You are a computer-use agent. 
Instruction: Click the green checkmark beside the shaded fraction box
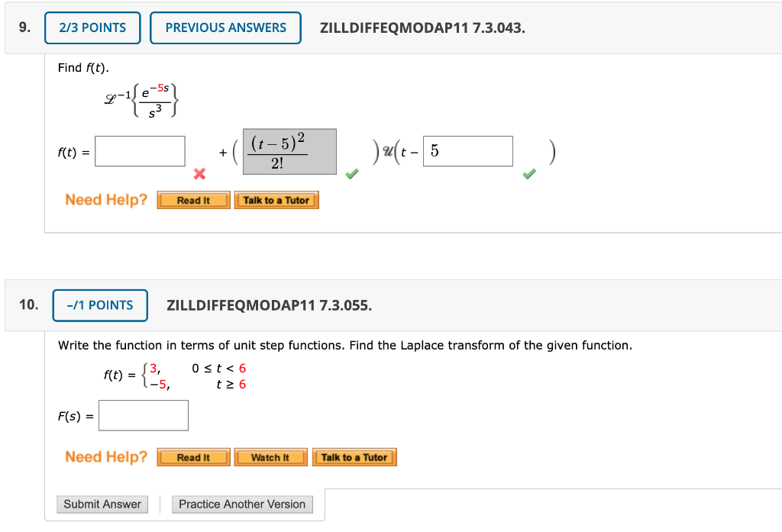[352, 175]
